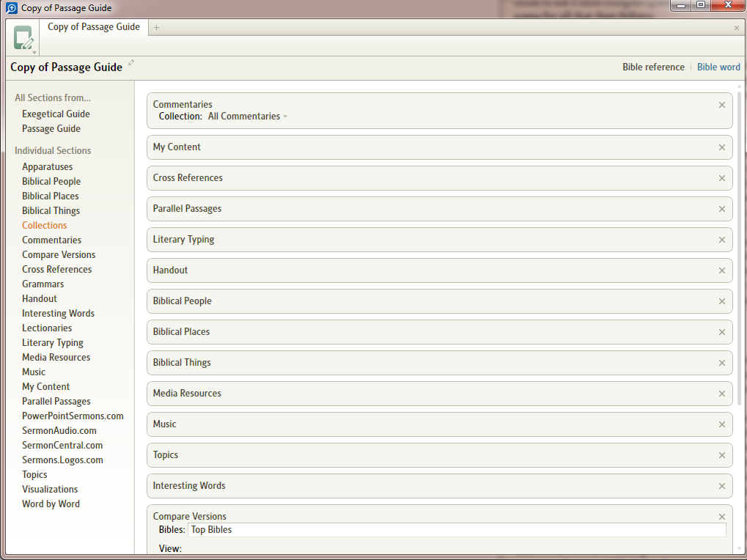Add Cross References from sidebar list
Viewport: 747px width, 560px height.
[x=56, y=270]
